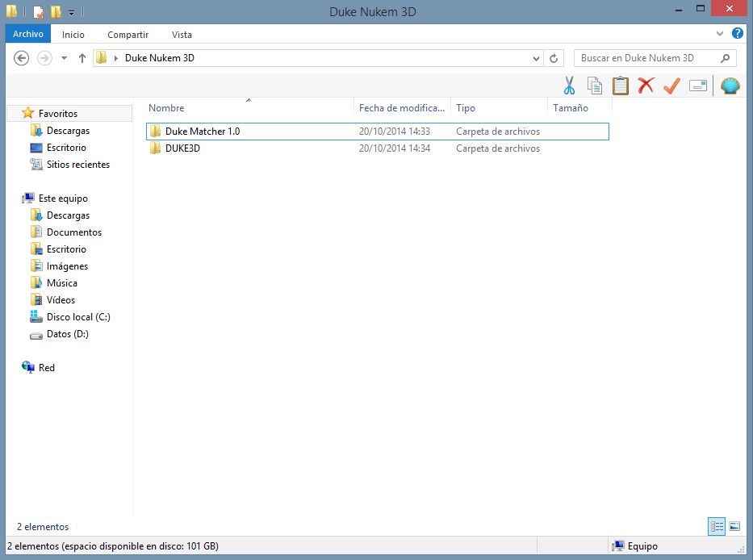The height and width of the screenshot is (560, 753).
Task: Go back with the left arrow button
Action: [x=21, y=58]
